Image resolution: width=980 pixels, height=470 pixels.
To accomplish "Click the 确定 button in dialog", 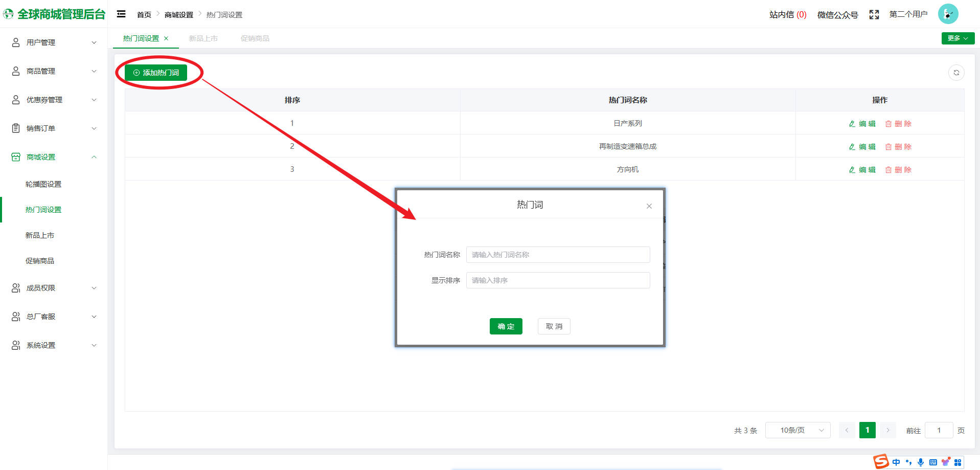I will pyautogui.click(x=506, y=326).
